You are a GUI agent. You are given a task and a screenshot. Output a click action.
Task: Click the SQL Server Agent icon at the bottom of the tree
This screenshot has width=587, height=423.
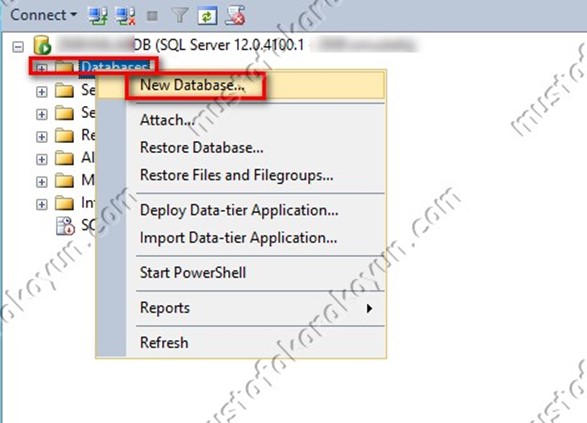[65, 226]
